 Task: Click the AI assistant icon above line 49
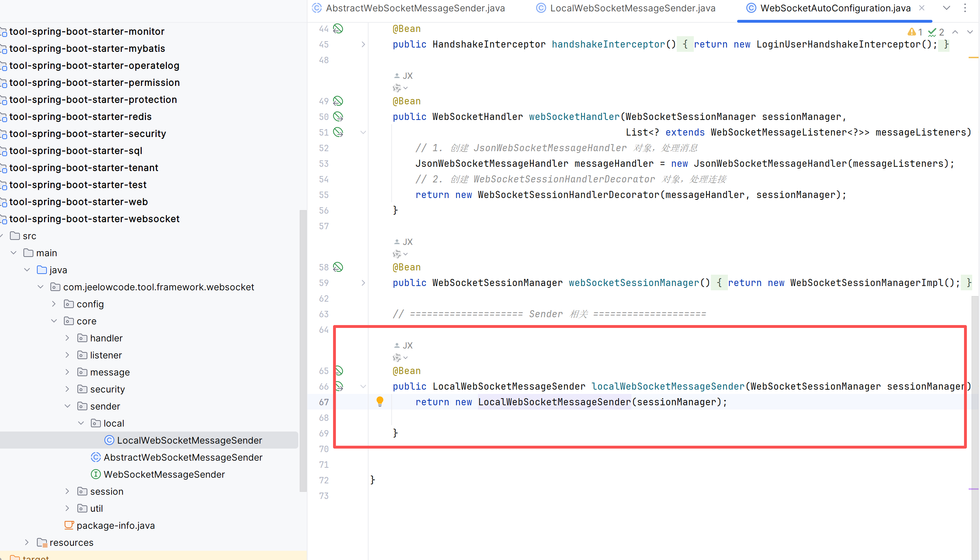[x=397, y=88]
